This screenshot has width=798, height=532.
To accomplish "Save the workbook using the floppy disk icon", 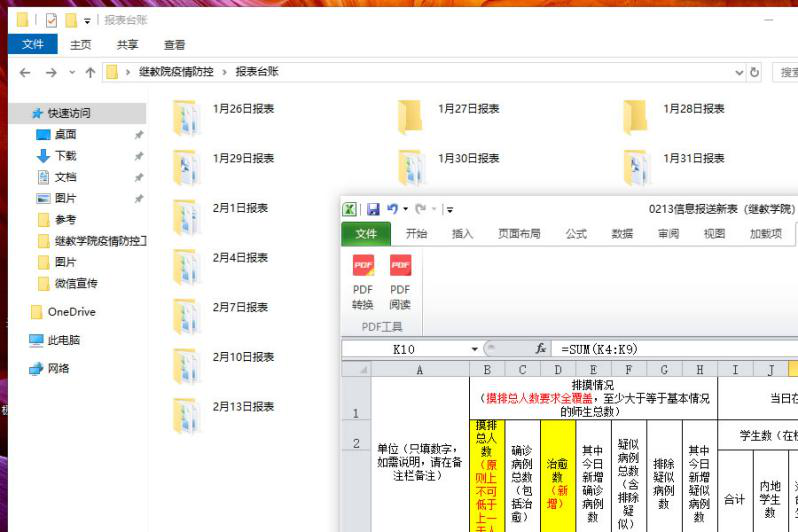I will [x=373, y=209].
